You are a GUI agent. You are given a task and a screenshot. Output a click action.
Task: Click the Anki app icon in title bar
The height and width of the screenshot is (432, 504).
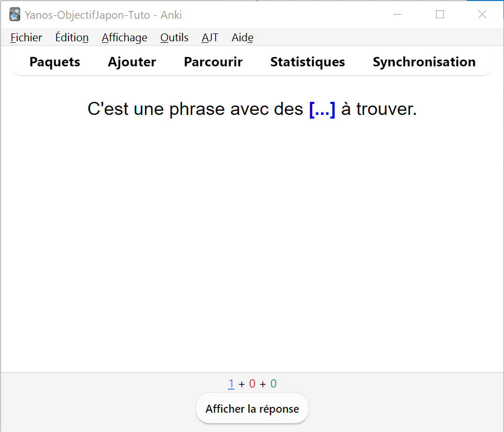pyautogui.click(x=15, y=15)
